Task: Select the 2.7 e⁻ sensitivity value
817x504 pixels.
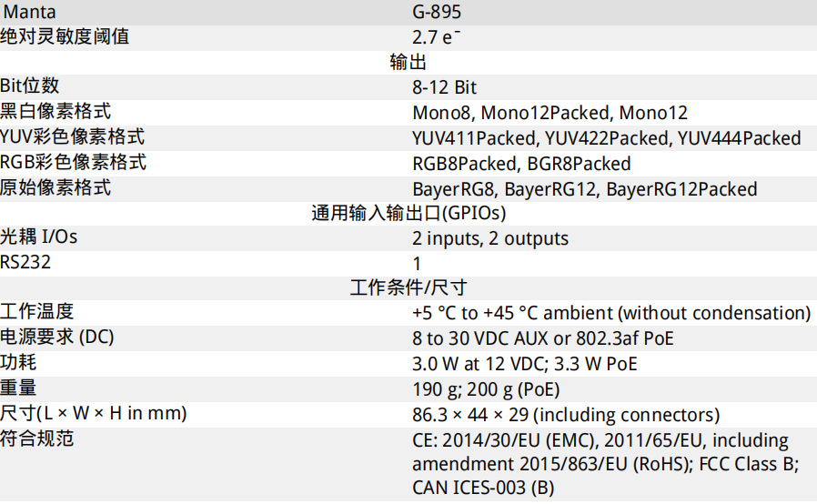Action: coord(436,37)
